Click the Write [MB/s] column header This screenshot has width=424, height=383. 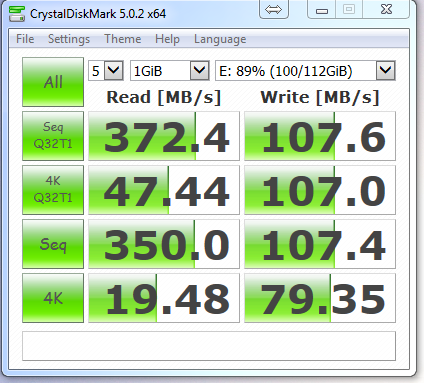320,98
